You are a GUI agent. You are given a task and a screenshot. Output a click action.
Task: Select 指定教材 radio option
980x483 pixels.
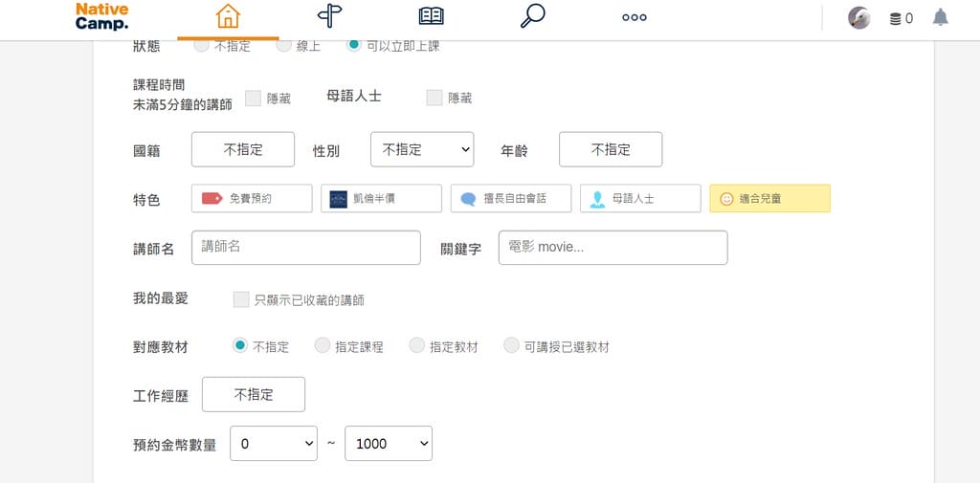pos(417,345)
